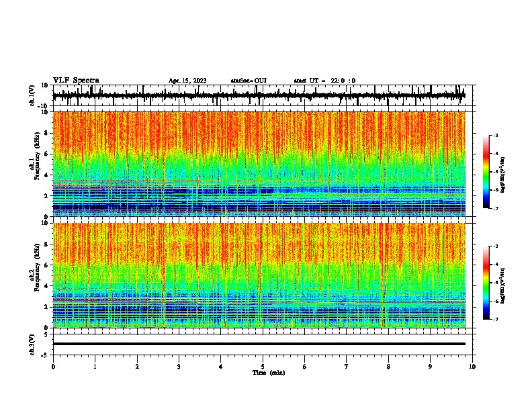The height and width of the screenshot is (411, 532).
Task: Click time axis tick label "6"
Action: [x=305, y=367]
